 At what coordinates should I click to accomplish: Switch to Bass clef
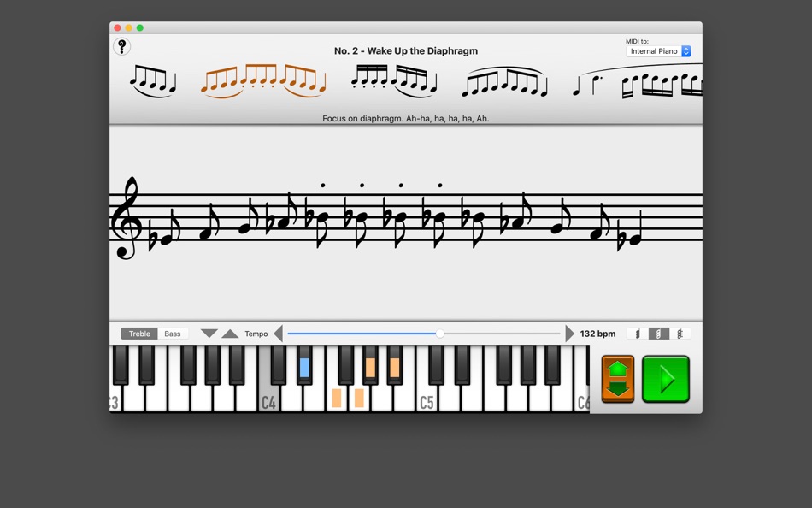[174, 334]
